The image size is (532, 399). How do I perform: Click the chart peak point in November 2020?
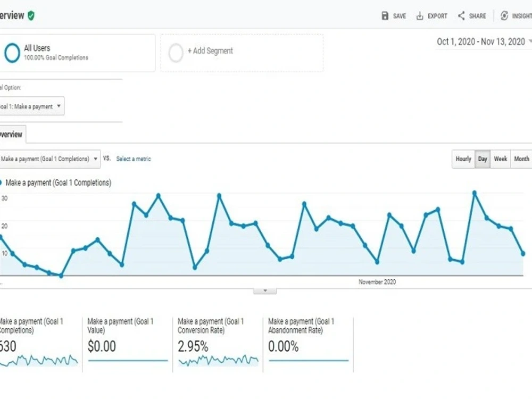[475, 193]
